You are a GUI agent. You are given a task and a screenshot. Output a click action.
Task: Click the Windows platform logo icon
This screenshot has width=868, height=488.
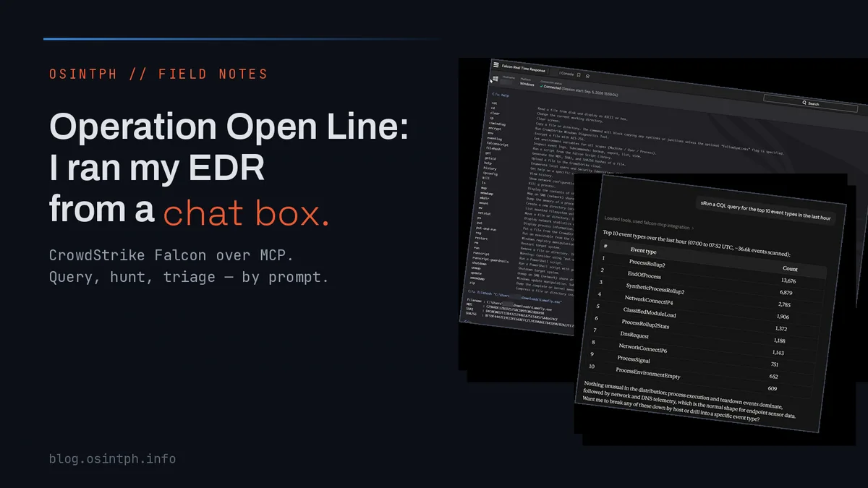(x=495, y=78)
